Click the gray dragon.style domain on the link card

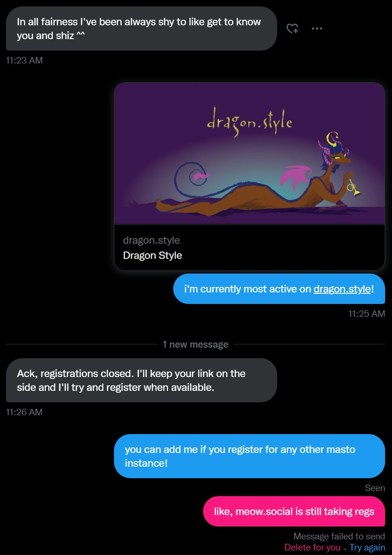point(151,240)
